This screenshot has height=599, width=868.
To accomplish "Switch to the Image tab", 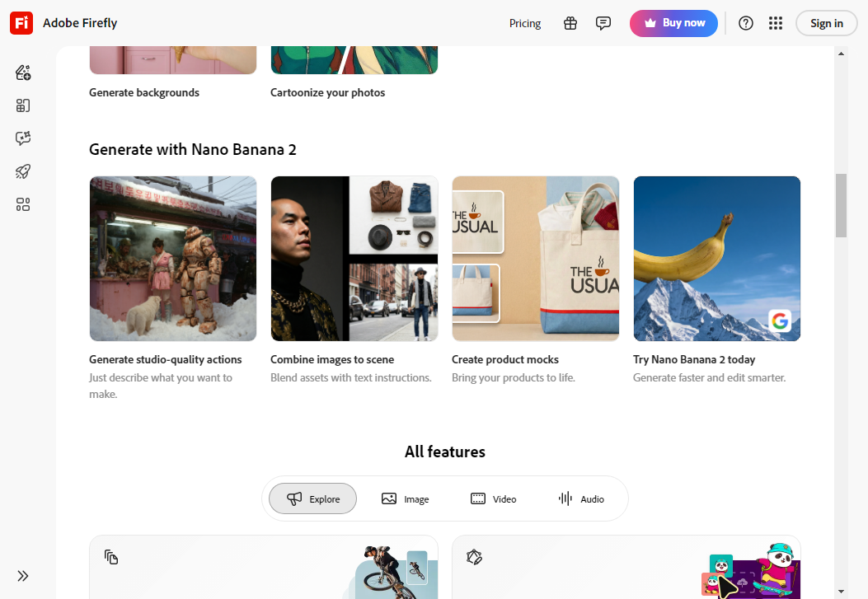I will point(405,498).
